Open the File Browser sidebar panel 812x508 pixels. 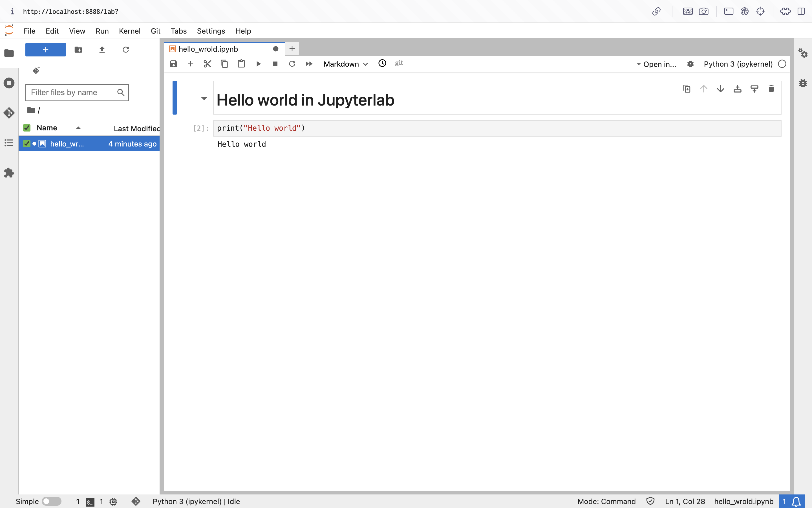click(9, 53)
